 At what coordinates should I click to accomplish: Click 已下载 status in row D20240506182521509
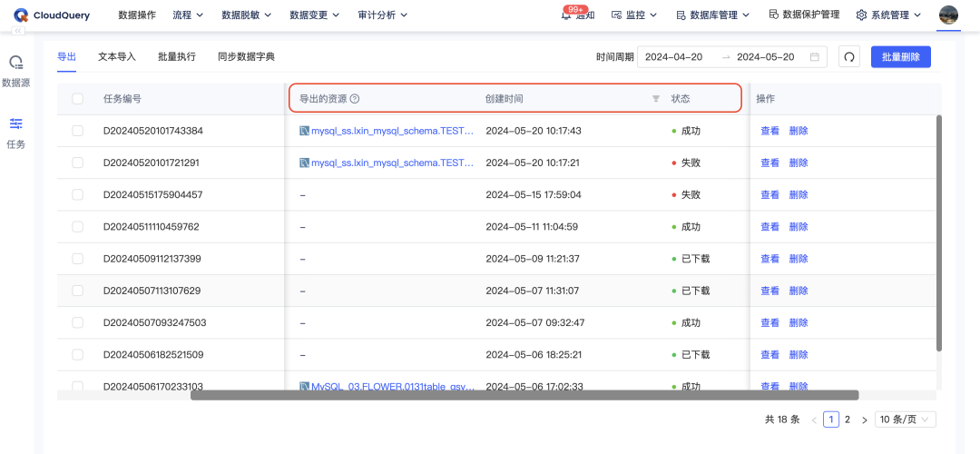pos(696,354)
